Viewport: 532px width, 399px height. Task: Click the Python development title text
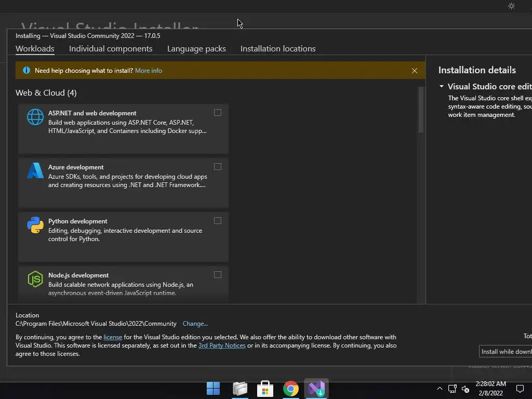click(78, 221)
